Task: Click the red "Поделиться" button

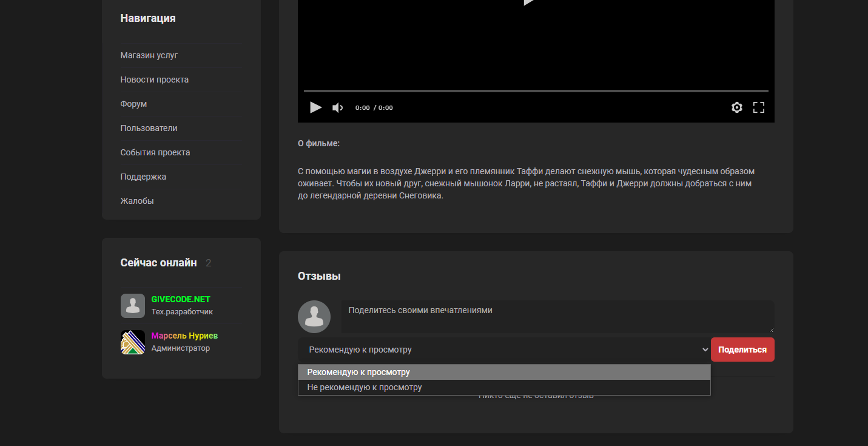Action: [742, 350]
